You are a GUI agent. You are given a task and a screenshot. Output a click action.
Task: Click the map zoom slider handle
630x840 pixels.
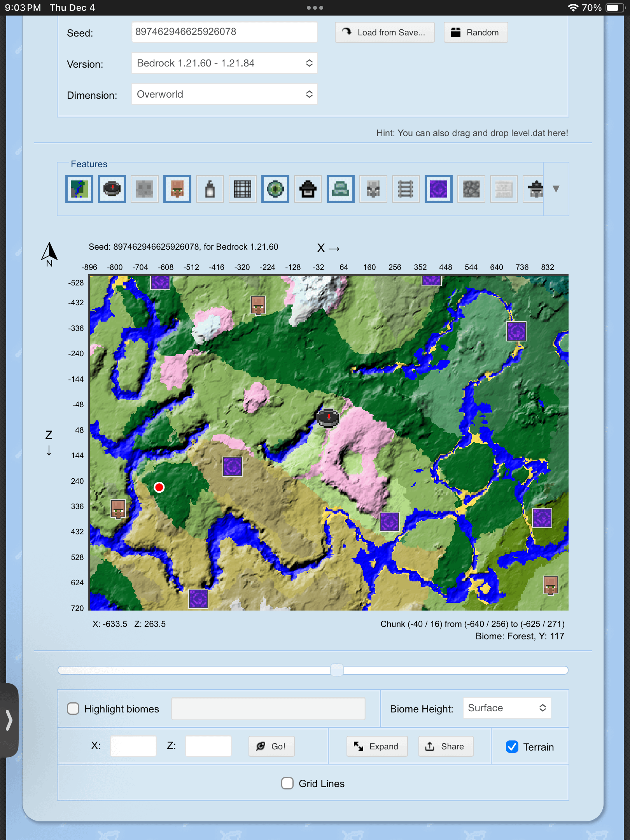[x=337, y=670]
